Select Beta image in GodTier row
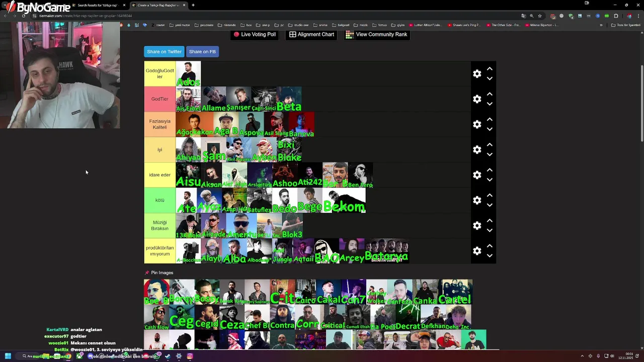This screenshot has height=362, width=644. coord(289,99)
